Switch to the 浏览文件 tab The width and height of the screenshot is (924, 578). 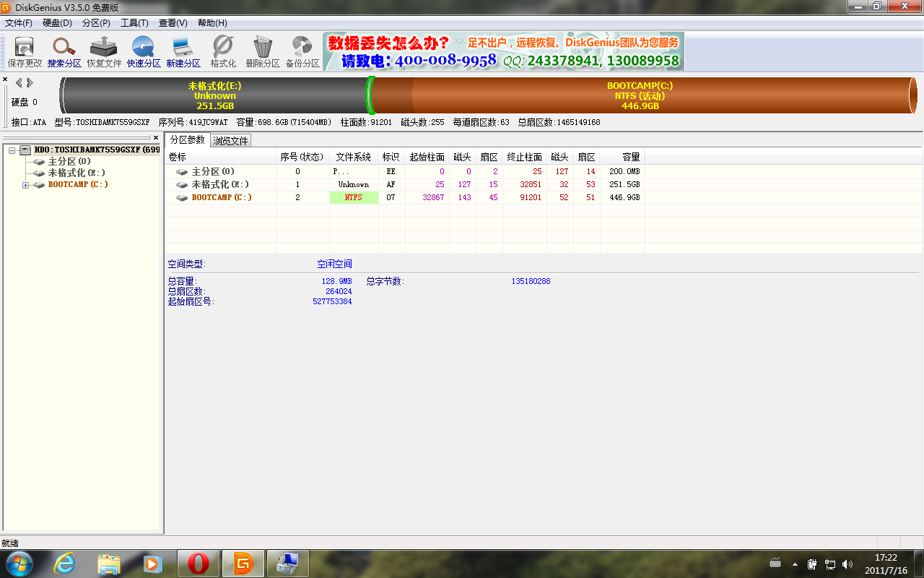[231, 141]
